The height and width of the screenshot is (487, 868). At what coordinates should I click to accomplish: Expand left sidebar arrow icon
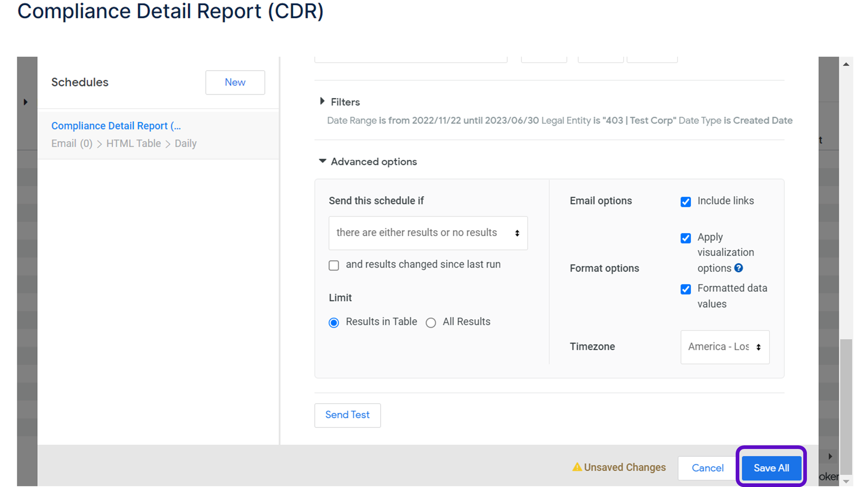(x=25, y=102)
